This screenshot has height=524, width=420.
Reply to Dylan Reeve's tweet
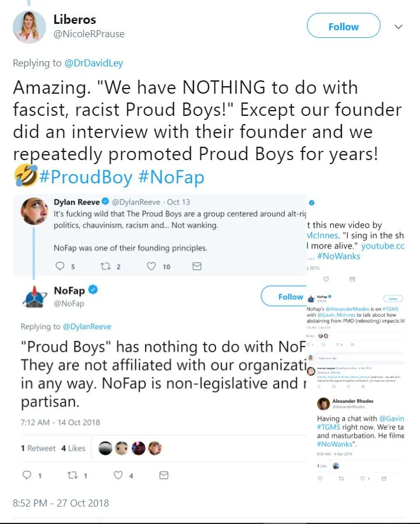pyautogui.click(x=60, y=267)
